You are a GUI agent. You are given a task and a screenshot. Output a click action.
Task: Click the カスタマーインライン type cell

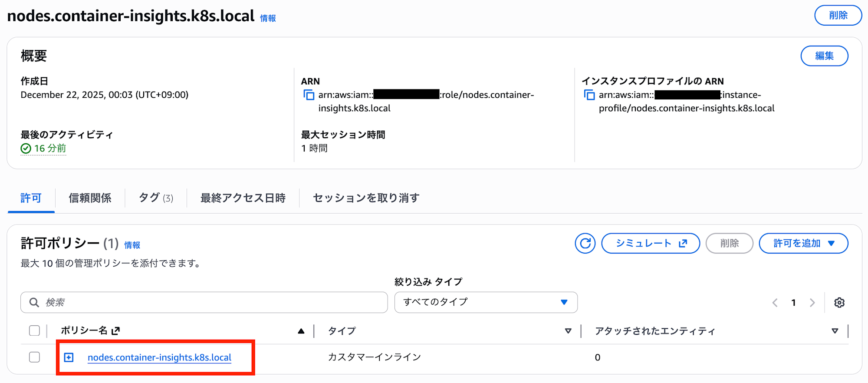[375, 357]
